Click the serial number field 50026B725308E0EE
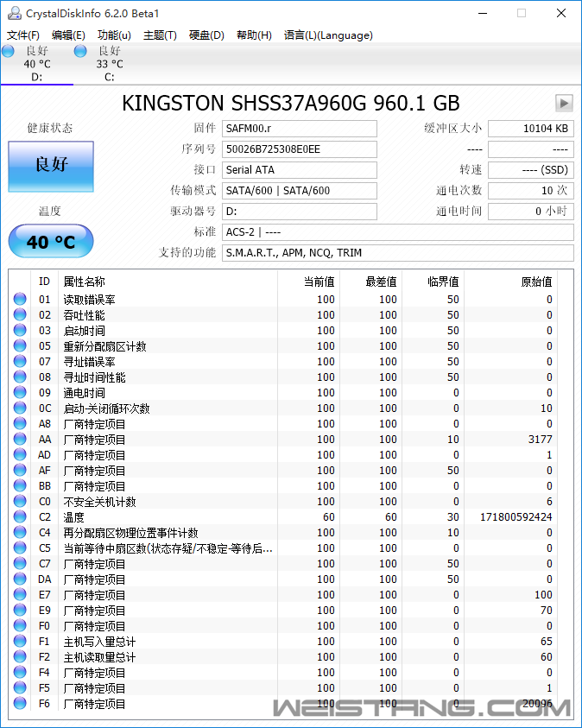582x728 pixels. (300, 149)
